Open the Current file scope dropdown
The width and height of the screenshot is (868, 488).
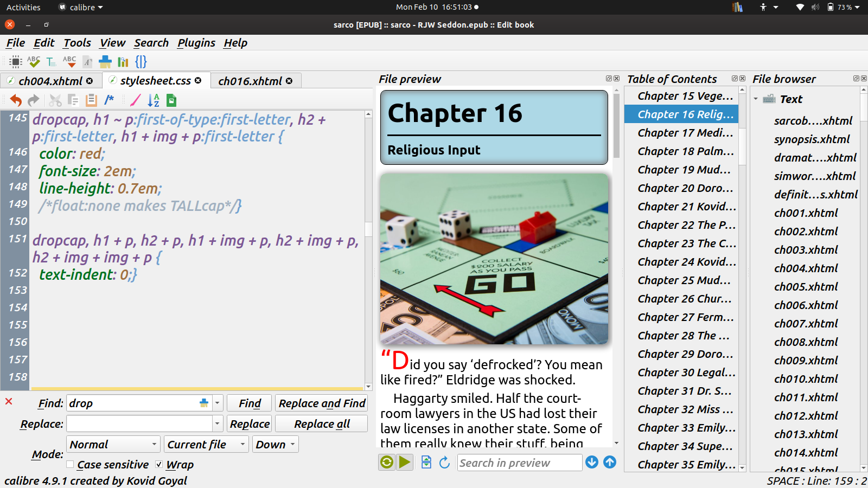point(207,445)
